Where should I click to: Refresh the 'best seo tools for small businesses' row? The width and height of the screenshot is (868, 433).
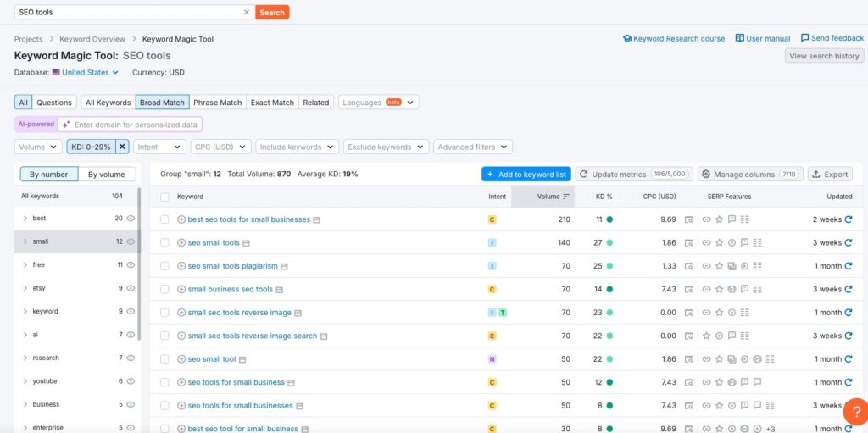(x=848, y=219)
